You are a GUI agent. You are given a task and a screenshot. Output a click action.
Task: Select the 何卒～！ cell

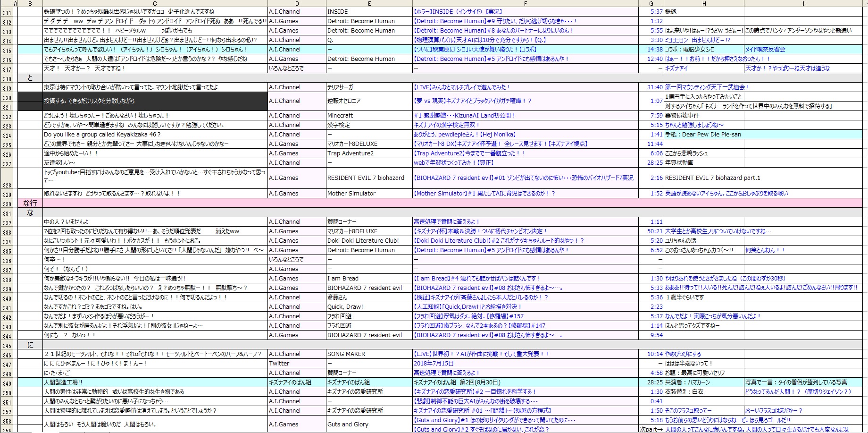pos(155,259)
